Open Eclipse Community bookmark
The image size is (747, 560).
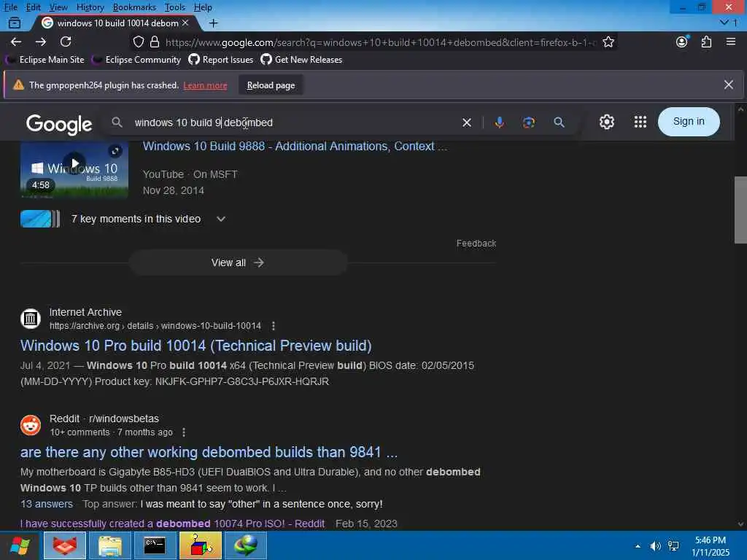pos(137,60)
